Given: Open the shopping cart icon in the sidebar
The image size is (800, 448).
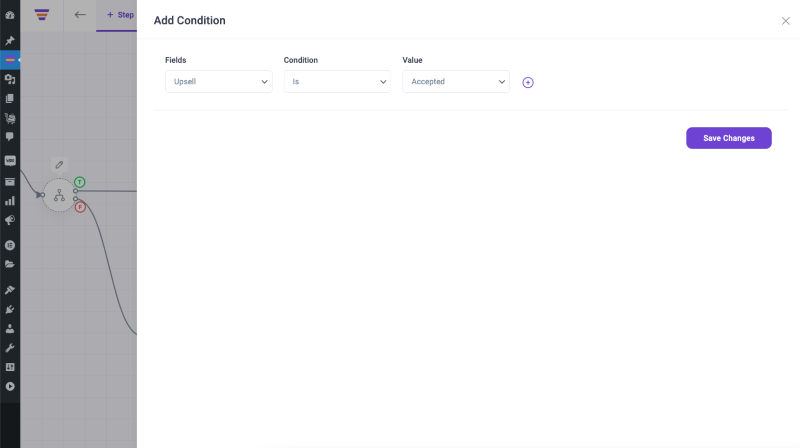Looking at the screenshot, I should 10,118.
